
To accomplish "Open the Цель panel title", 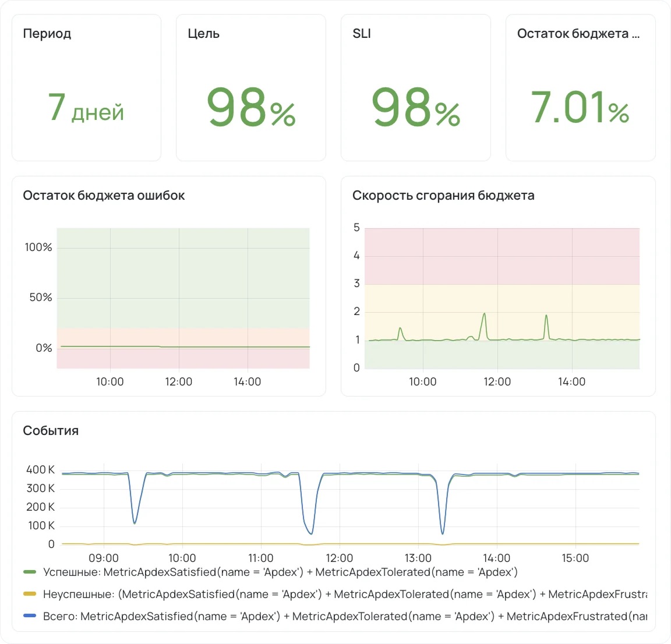I will [203, 34].
